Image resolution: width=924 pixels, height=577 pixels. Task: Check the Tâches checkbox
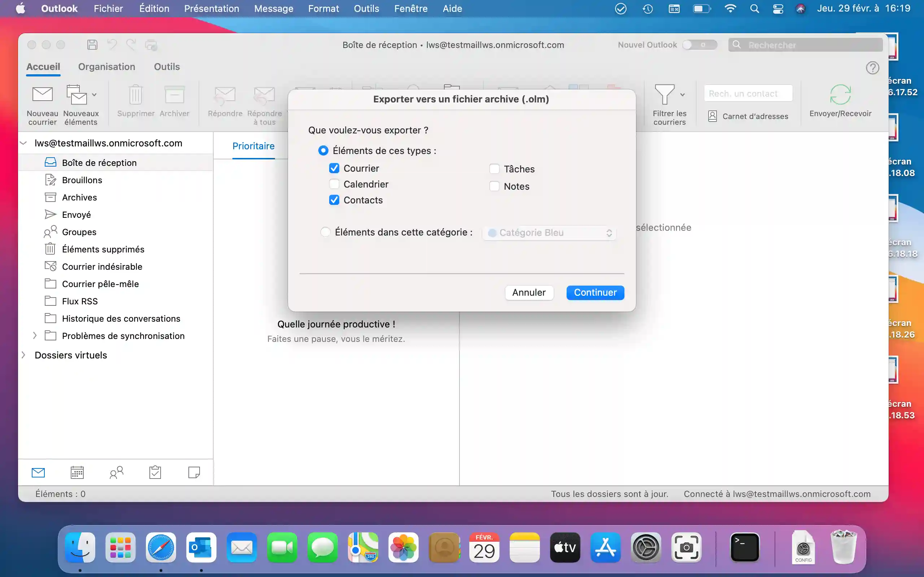tap(494, 169)
